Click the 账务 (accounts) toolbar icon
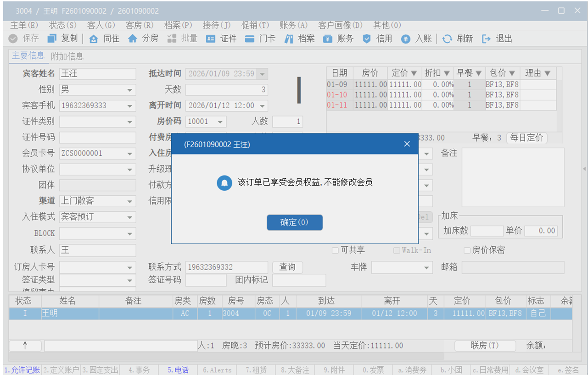This screenshot has width=588, height=375. tap(328, 39)
